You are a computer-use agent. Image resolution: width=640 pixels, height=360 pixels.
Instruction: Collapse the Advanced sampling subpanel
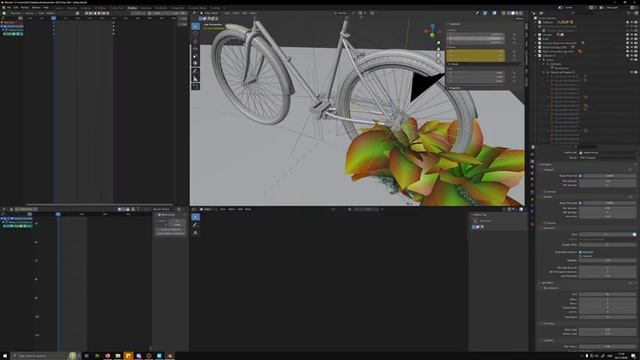pos(549,228)
